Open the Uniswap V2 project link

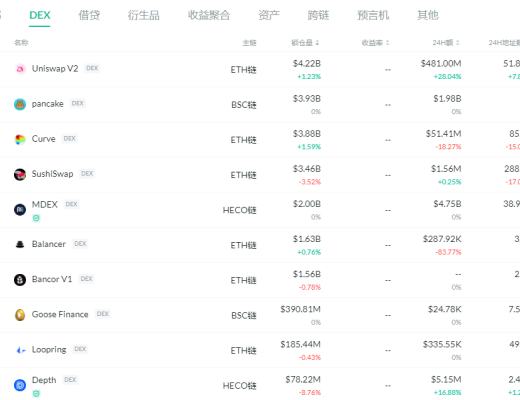(55, 68)
